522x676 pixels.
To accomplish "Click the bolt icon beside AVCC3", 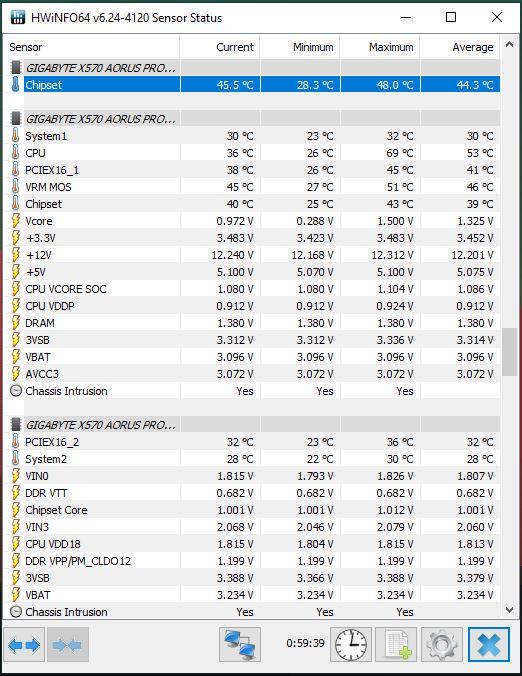I will 16,374.
